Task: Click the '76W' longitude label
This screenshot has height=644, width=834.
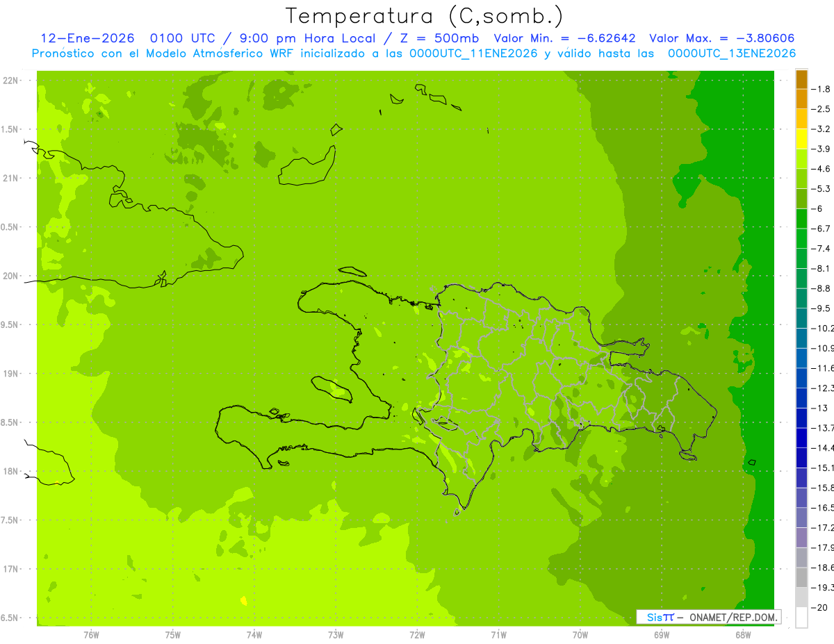Action: click(91, 634)
